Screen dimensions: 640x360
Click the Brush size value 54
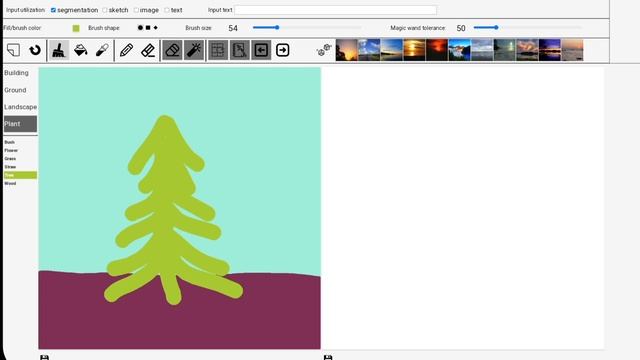[x=233, y=28]
